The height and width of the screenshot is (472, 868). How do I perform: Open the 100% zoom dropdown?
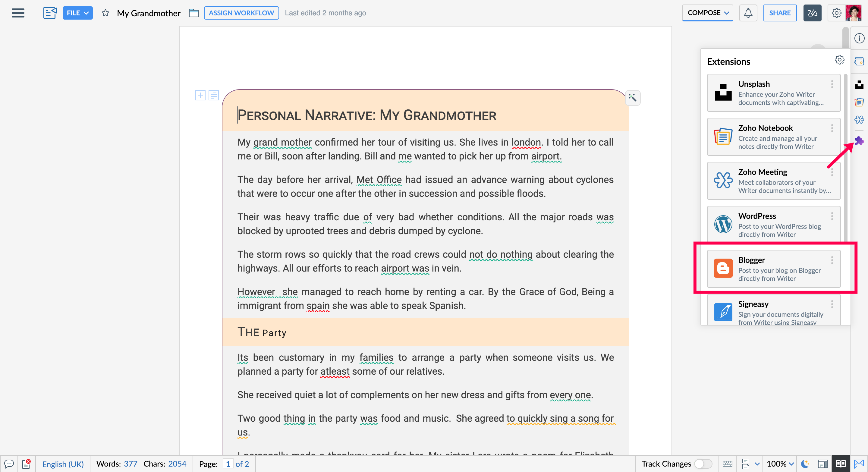(780, 464)
